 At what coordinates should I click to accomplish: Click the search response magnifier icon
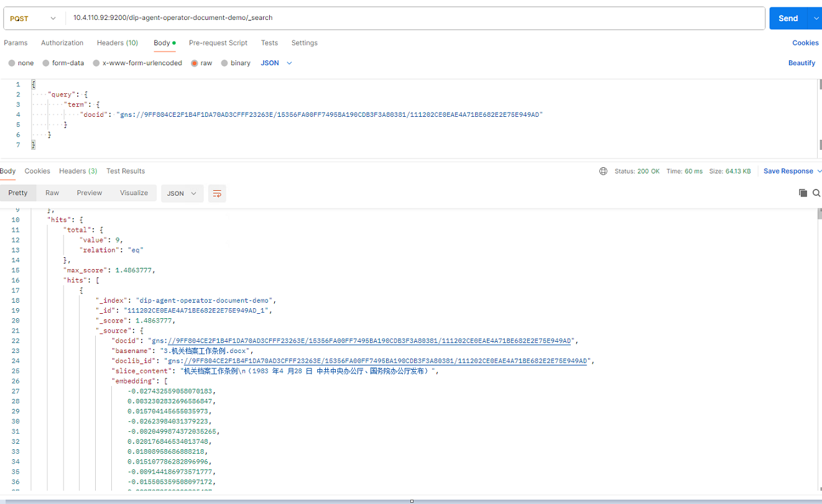[816, 193]
